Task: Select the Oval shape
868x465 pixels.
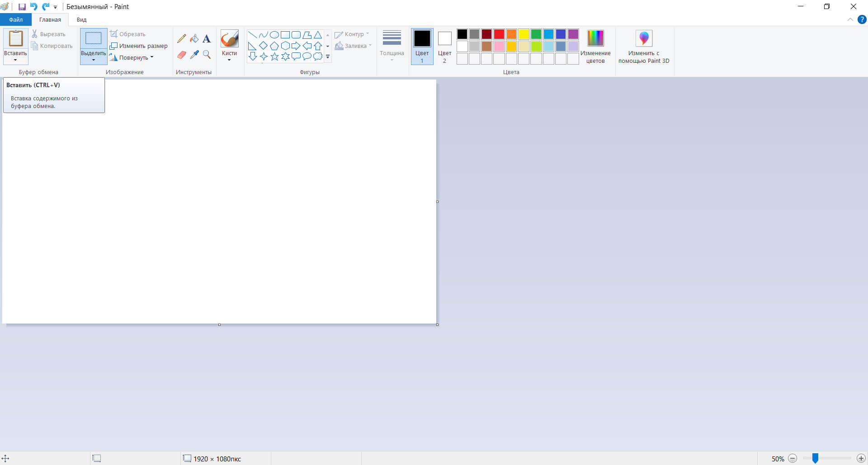Action: coord(274,34)
